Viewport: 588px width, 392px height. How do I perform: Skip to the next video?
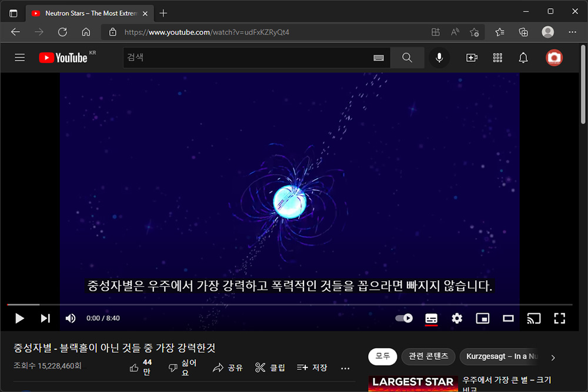coord(45,318)
